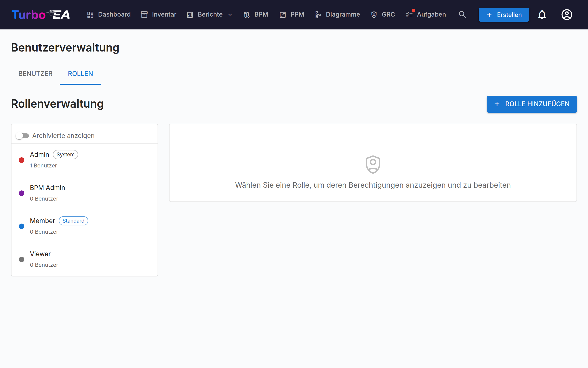Open the user account avatar menu
Image resolution: width=588 pixels, height=368 pixels.
click(567, 14)
